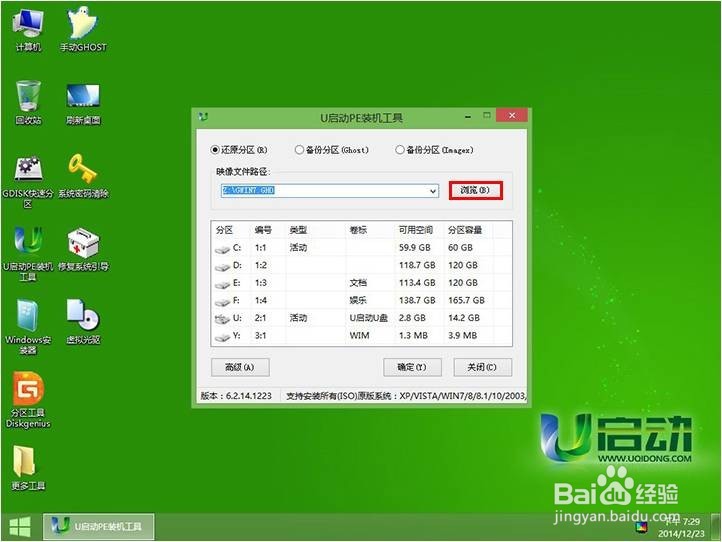The height and width of the screenshot is (542, 722).
Task: Click the Windows Start button
Action: click(x=20, y=527)
